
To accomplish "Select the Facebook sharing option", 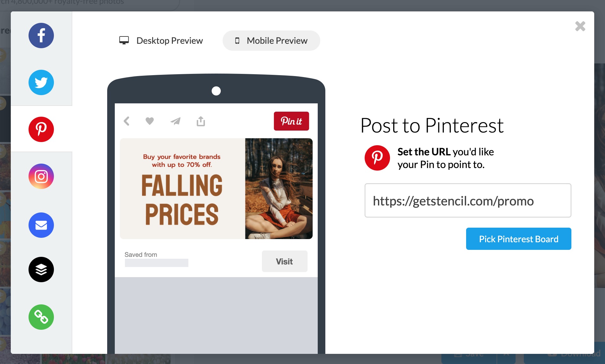I will click(x=41, y=35).
